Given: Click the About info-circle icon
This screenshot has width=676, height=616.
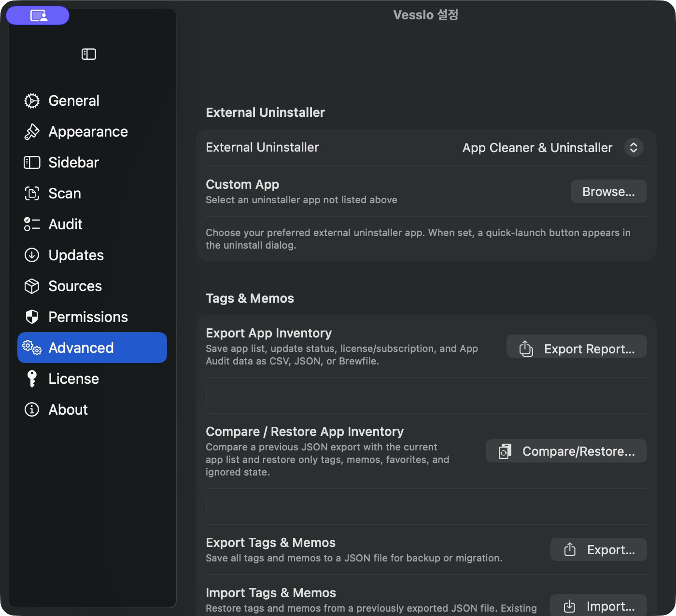Looking at the screenshot, I should 32,410.
